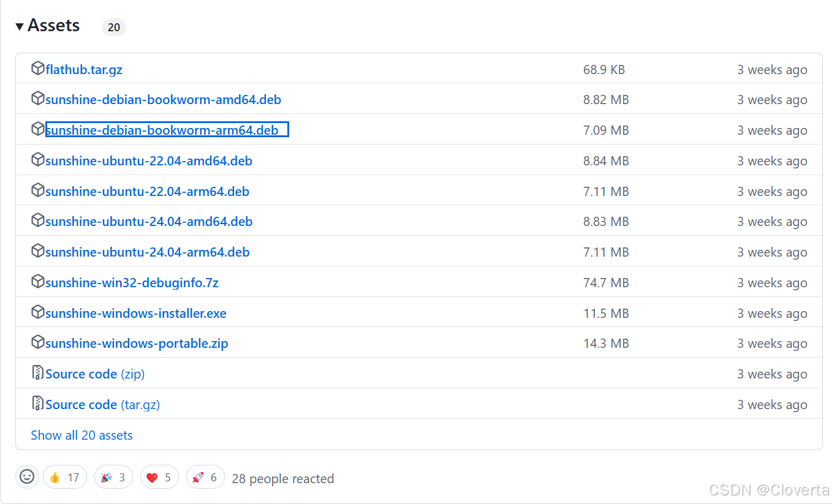Toggle the heart reaction with 5
Viewport: 832px width, 504px height.
pyautogui.click(x=159, y=477)
